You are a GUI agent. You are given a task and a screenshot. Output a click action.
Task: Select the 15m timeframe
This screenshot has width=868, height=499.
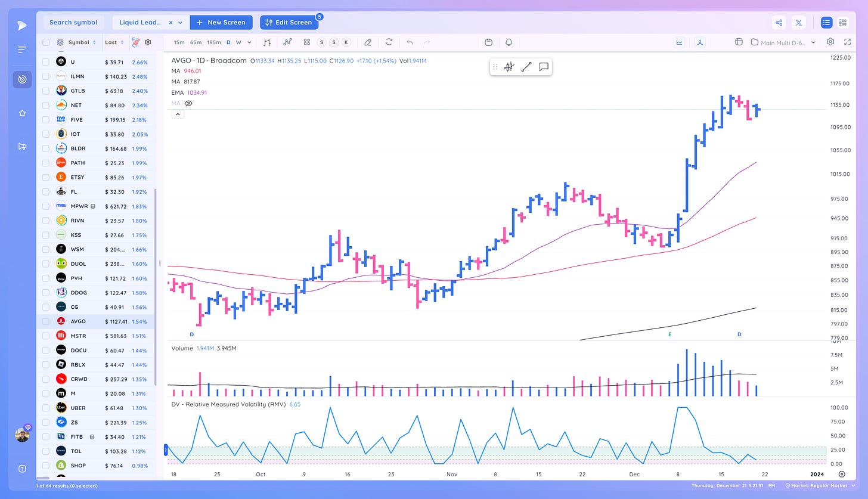tap(179, 42)
